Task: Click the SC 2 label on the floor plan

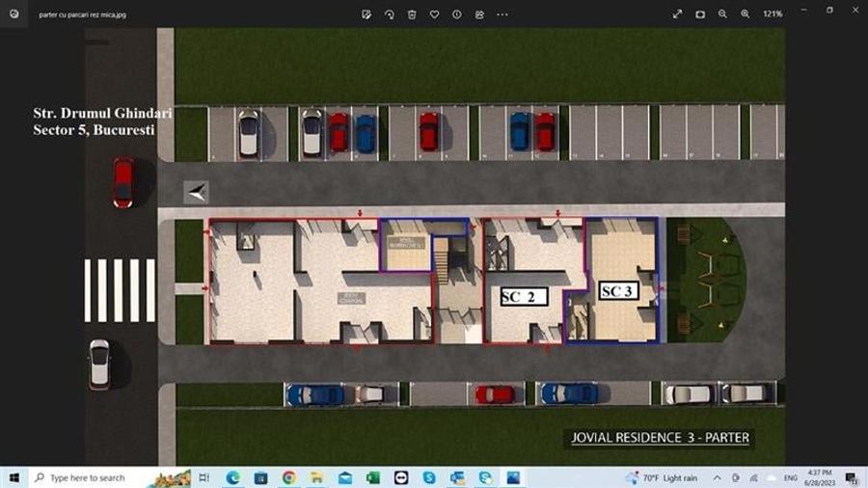Action: coord(524,297)
